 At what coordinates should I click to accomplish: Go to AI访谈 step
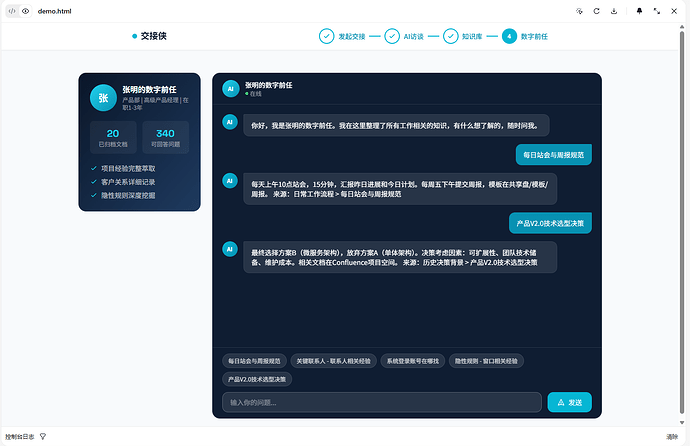pyautogui.click(x=404, y=36)
